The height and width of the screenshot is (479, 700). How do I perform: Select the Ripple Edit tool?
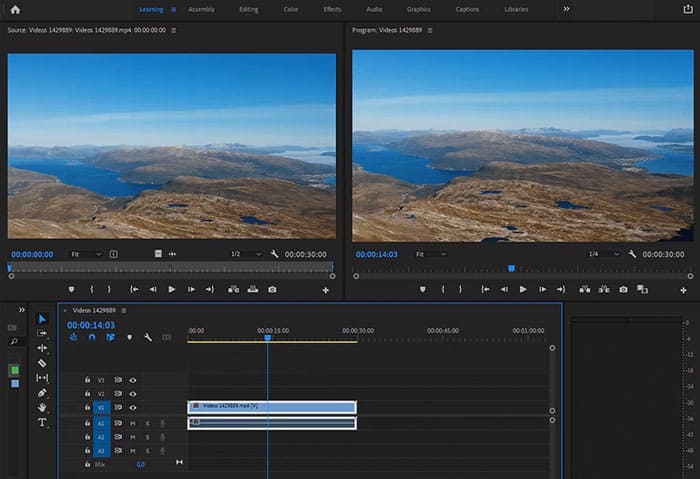tap(42, 348)
